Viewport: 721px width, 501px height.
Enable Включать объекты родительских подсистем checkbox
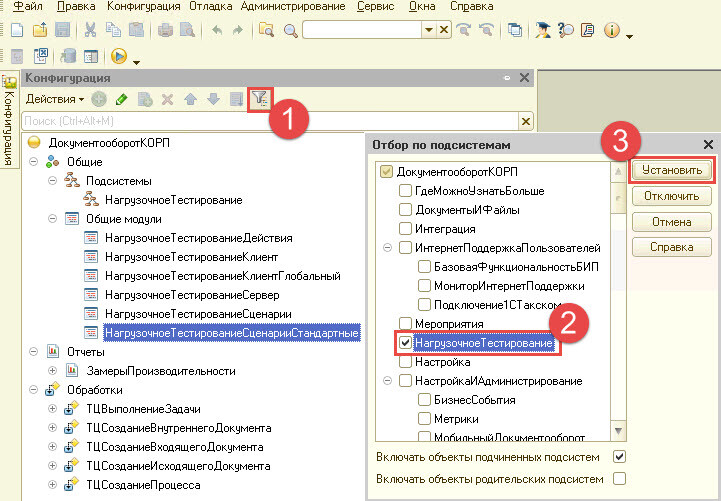(619, 479)
